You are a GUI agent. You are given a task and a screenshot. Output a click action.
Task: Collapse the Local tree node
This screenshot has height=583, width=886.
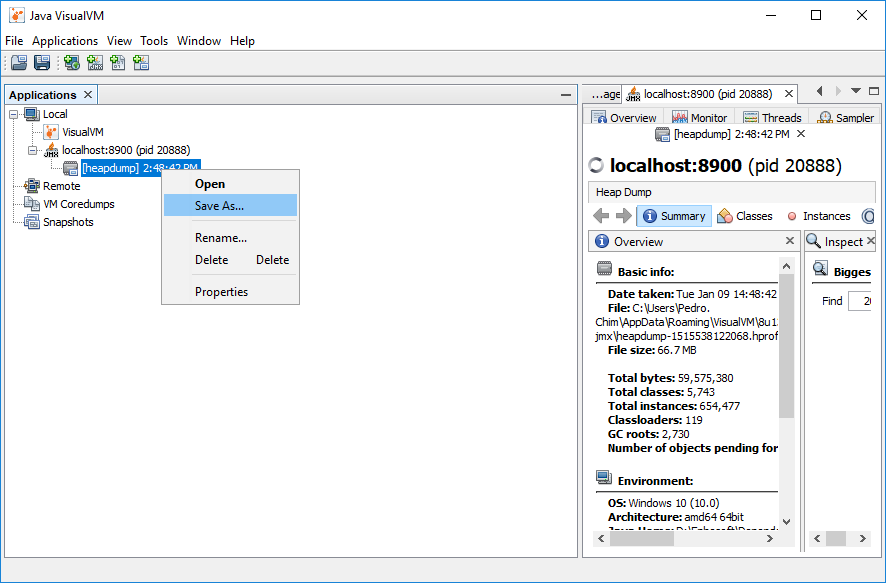click(14, 114)
